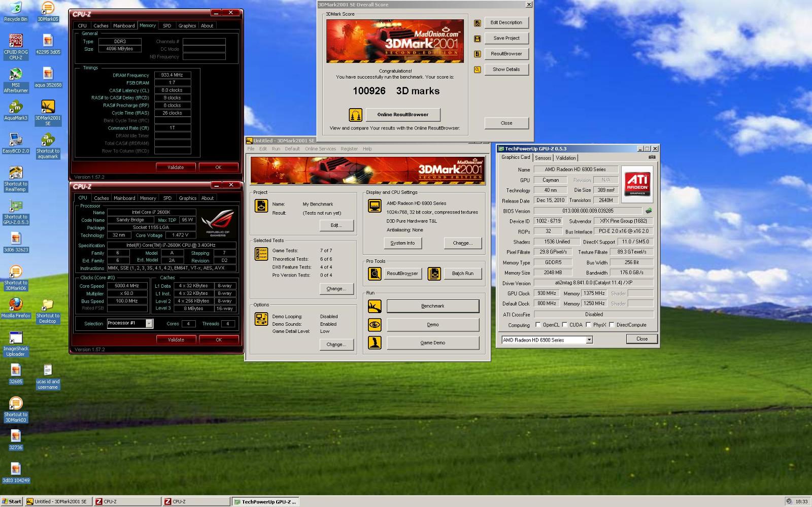Open the Help menu in 3DMark2001
This screenshot has height=507, width=812.
pyautogui.click(x=367, y=149)
